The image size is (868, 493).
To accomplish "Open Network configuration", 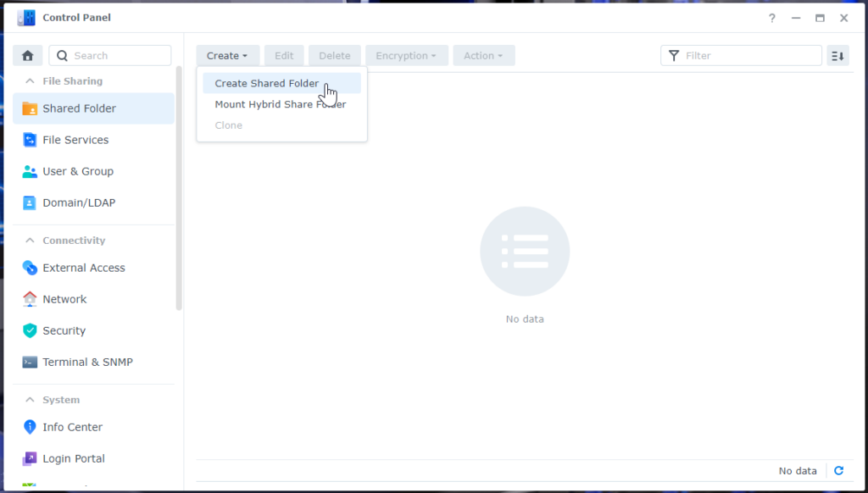I will (x=64, y=298).
